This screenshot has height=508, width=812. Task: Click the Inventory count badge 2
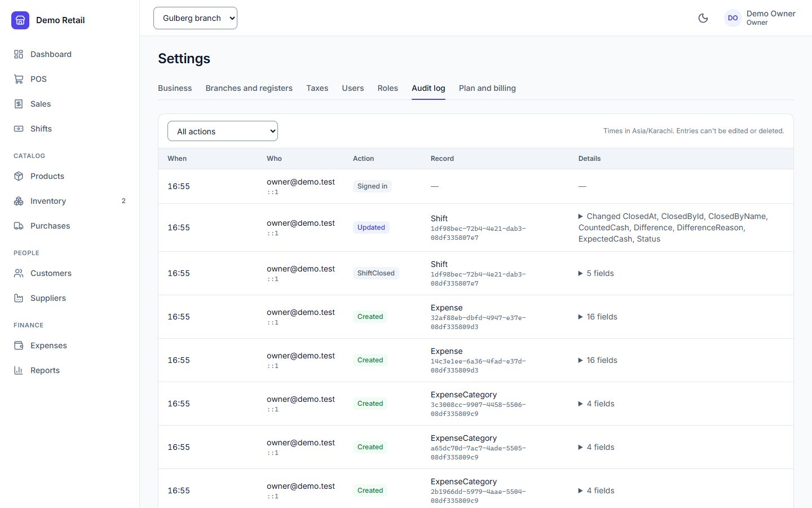click(123, 201)
